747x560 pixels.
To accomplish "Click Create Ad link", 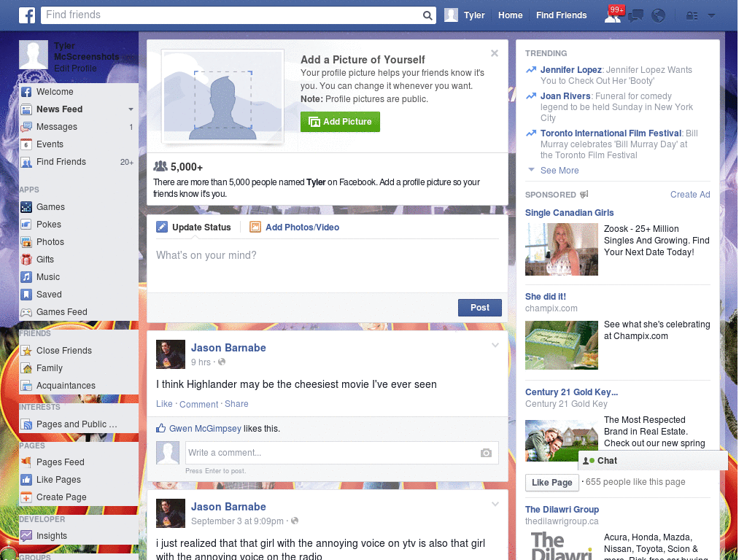I will (x=690, y=194).
